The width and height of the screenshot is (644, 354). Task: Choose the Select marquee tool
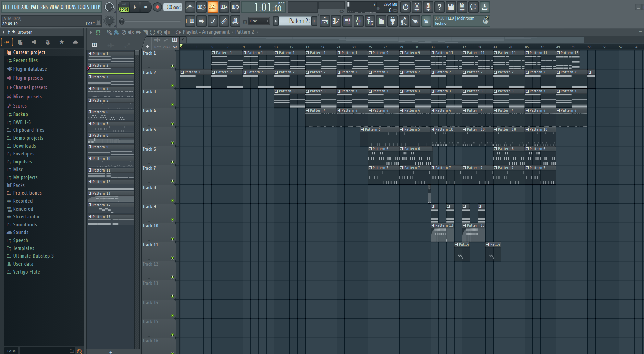[x=153, y=32]
